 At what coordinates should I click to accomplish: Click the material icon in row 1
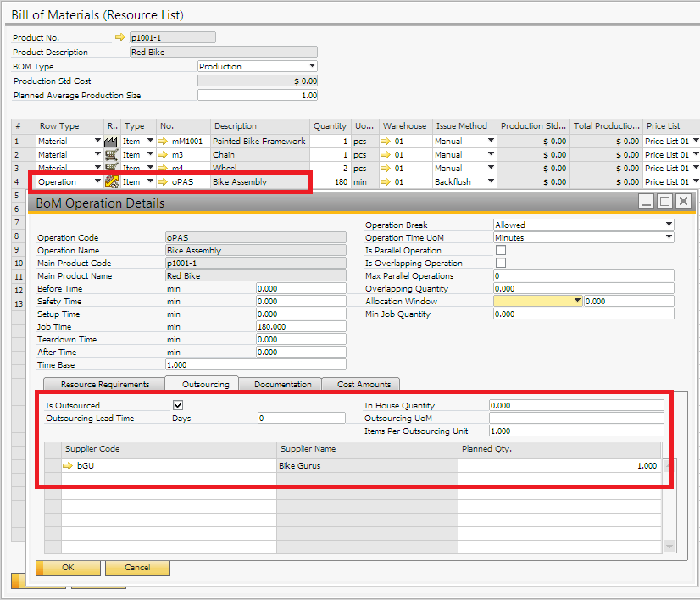(112, 142)
